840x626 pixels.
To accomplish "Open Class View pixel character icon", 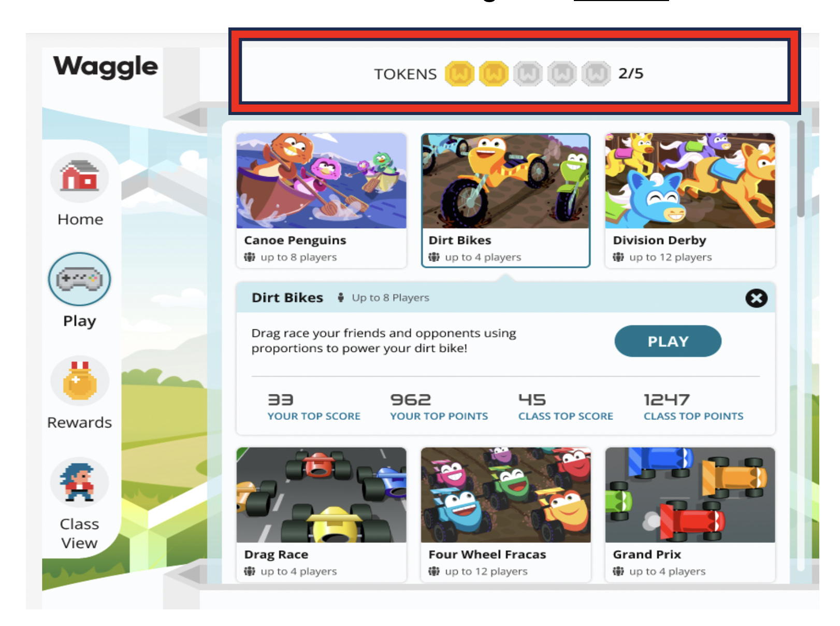I will coord(79,482).
